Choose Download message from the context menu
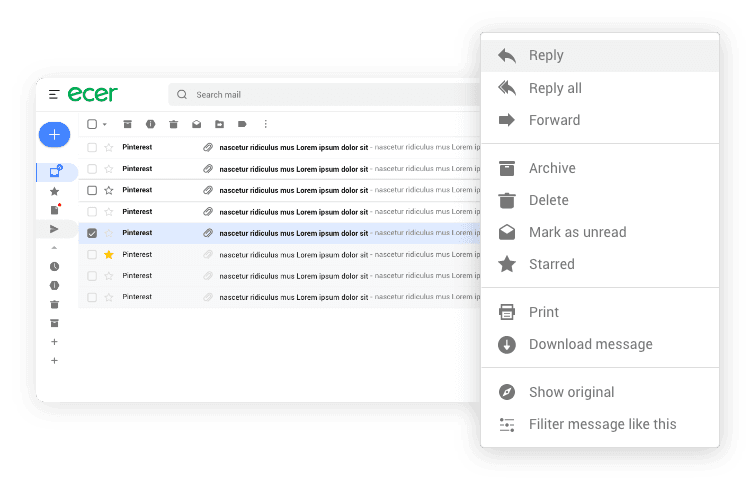Screen dimensions: 756x488 [x=590, y=344]
